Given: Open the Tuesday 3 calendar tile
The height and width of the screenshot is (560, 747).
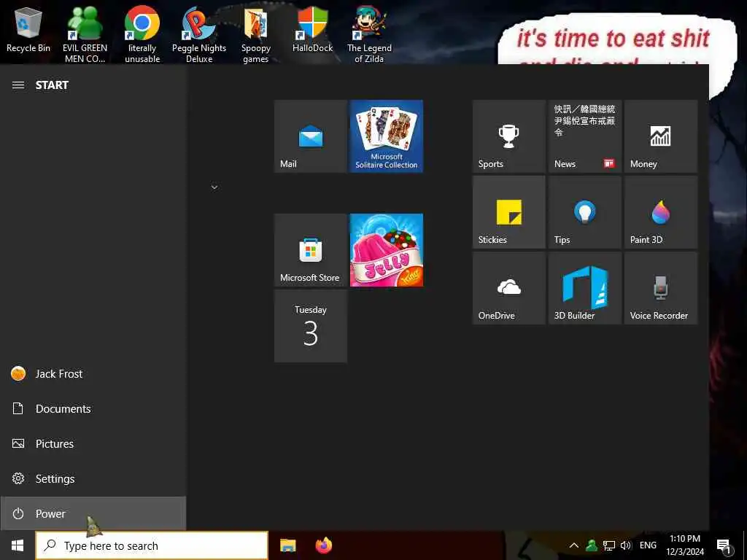Looking at the screenshot, I should pyautogui.click(x=311, y=326).
